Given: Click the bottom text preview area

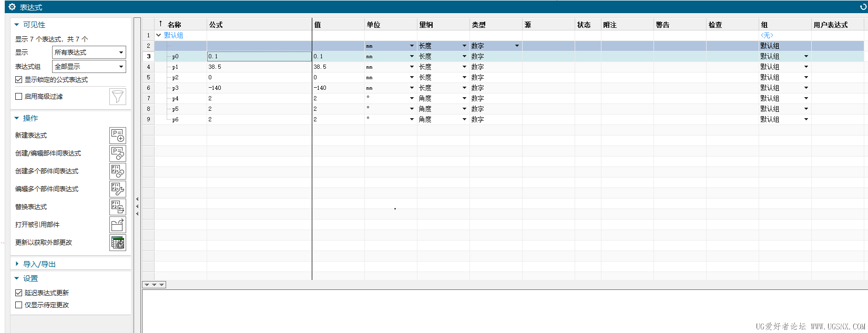Looking at the screenshot, I should coord(505,311).
